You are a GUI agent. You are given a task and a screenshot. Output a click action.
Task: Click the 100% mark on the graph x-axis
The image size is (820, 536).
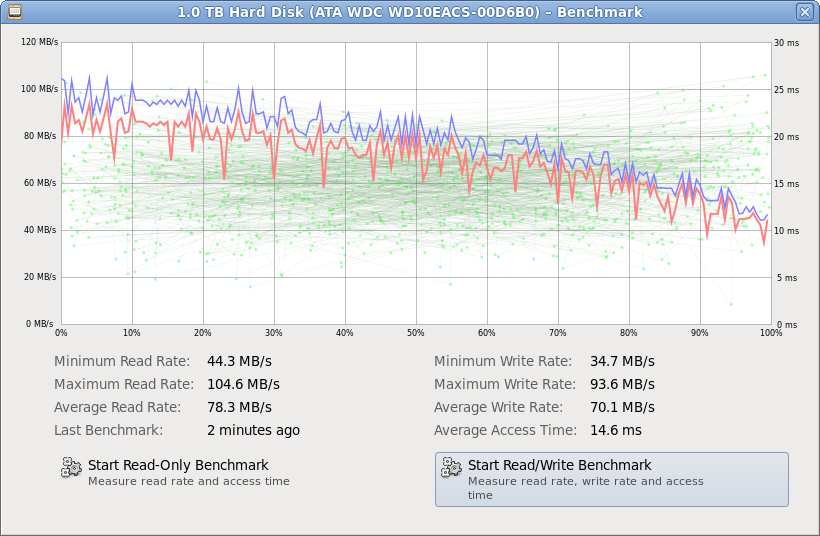pos(770,332)
